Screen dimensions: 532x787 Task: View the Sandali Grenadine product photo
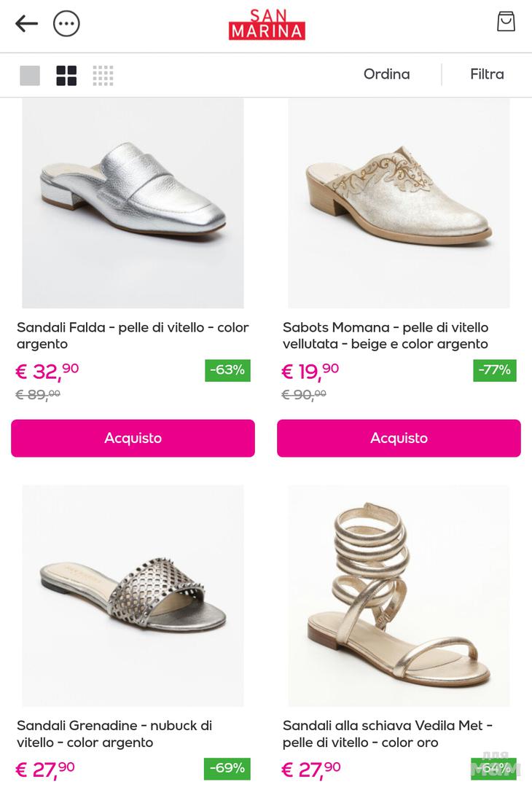tap(133, 595)
